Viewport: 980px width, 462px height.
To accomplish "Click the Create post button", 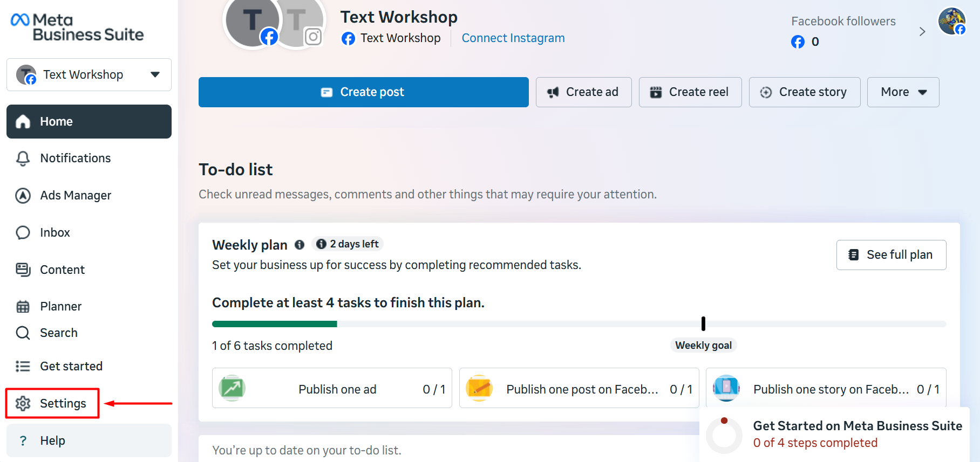I will (363, 92).
